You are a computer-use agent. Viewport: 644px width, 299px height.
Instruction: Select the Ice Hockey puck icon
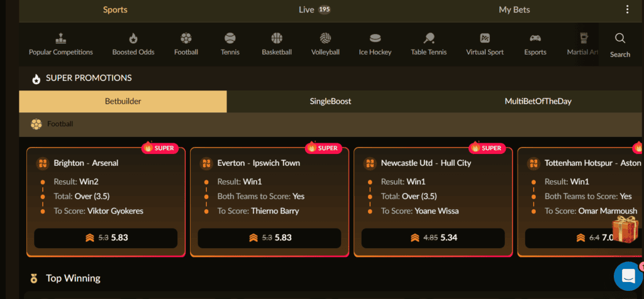(375, 38)
